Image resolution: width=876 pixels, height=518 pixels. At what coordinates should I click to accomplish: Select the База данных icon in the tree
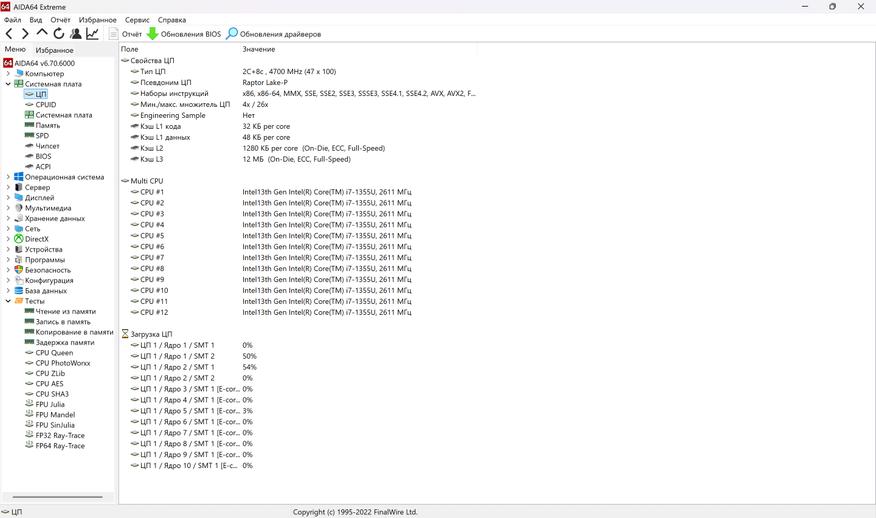click(18, 291)
